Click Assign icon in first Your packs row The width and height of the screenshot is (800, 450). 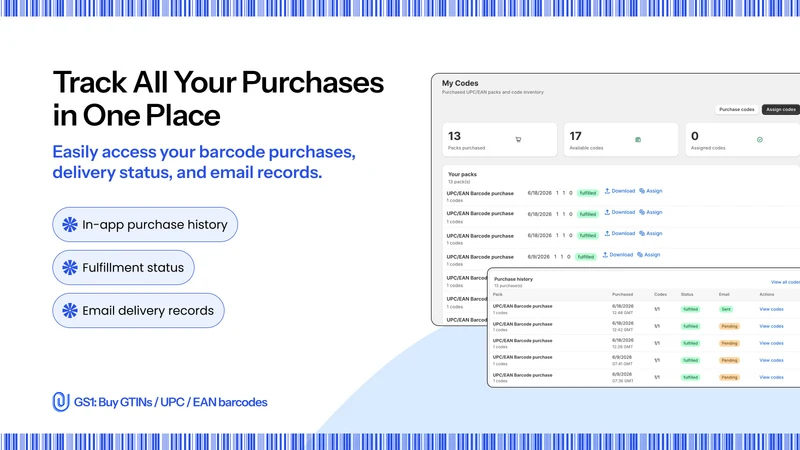642,191
